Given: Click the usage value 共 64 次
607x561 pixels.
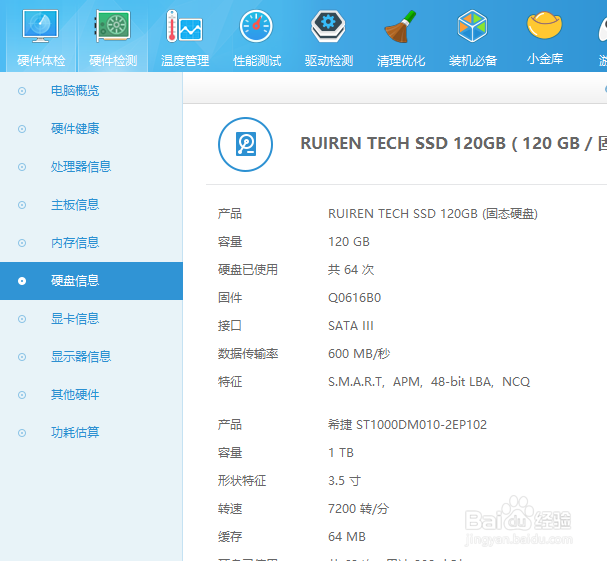Looking at the screenshot, I should click(x=351, y=269).
